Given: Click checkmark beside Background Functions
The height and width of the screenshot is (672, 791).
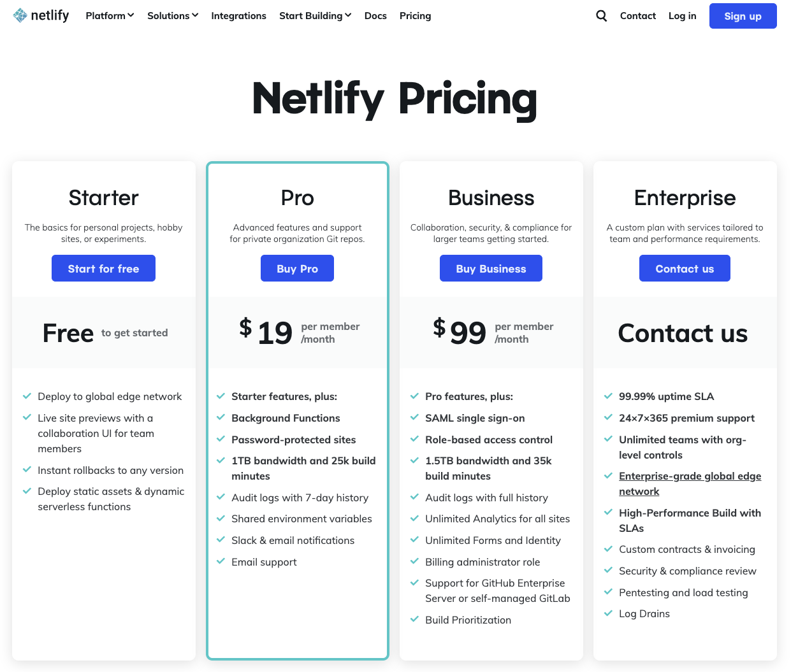Looking at the screenshot, I should 221,418.
